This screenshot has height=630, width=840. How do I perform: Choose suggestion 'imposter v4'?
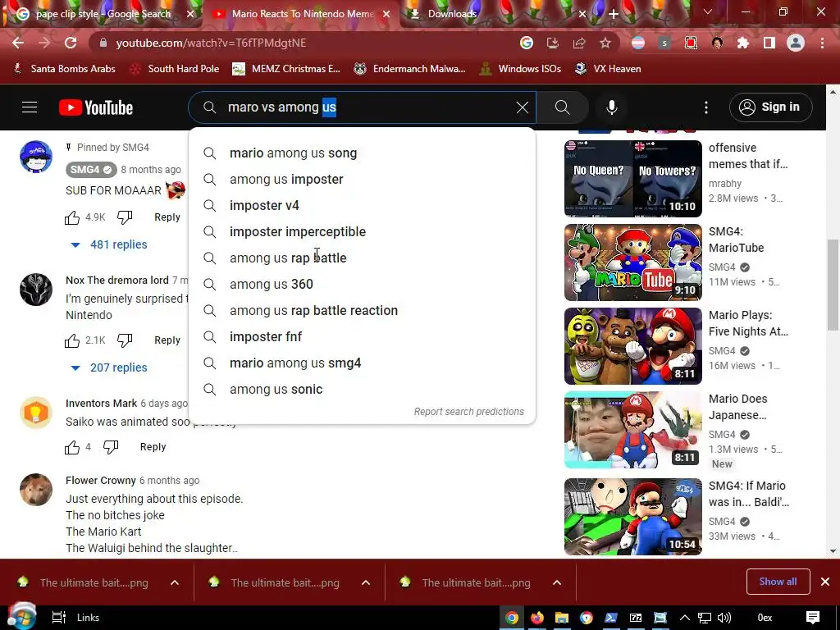[x=362, y=206]
